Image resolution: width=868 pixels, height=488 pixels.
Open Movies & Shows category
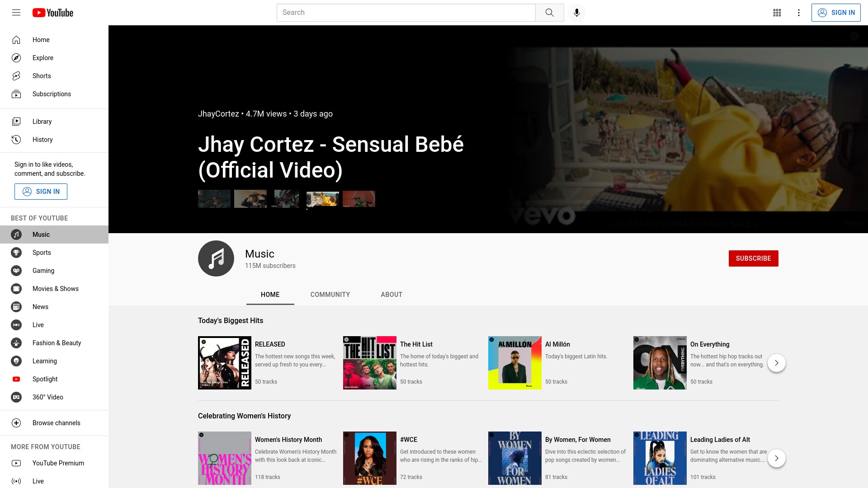54,289
